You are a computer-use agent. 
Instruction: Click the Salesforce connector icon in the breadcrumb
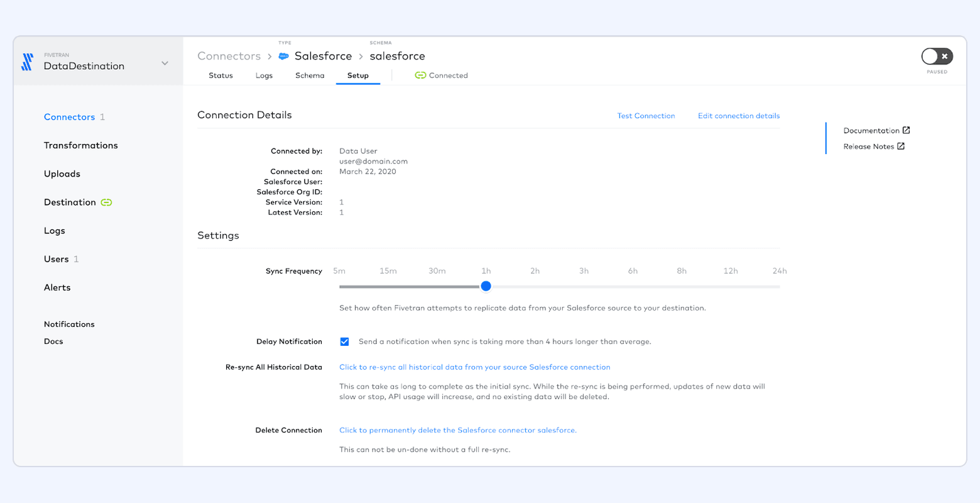[x=283, y=56]
